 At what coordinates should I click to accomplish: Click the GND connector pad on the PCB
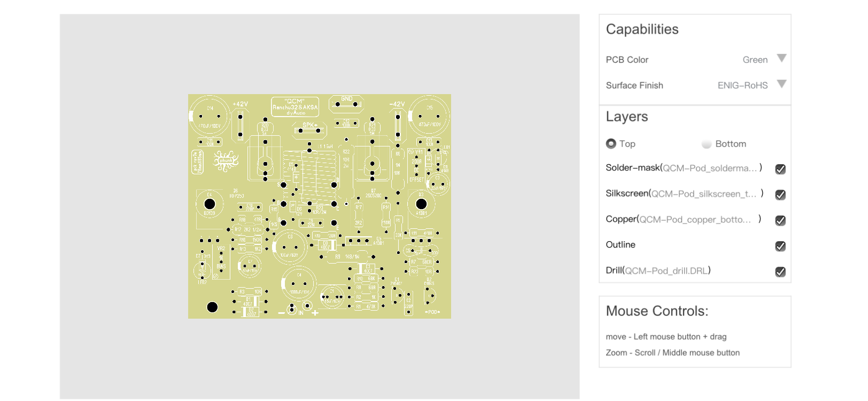pos(346,103)
